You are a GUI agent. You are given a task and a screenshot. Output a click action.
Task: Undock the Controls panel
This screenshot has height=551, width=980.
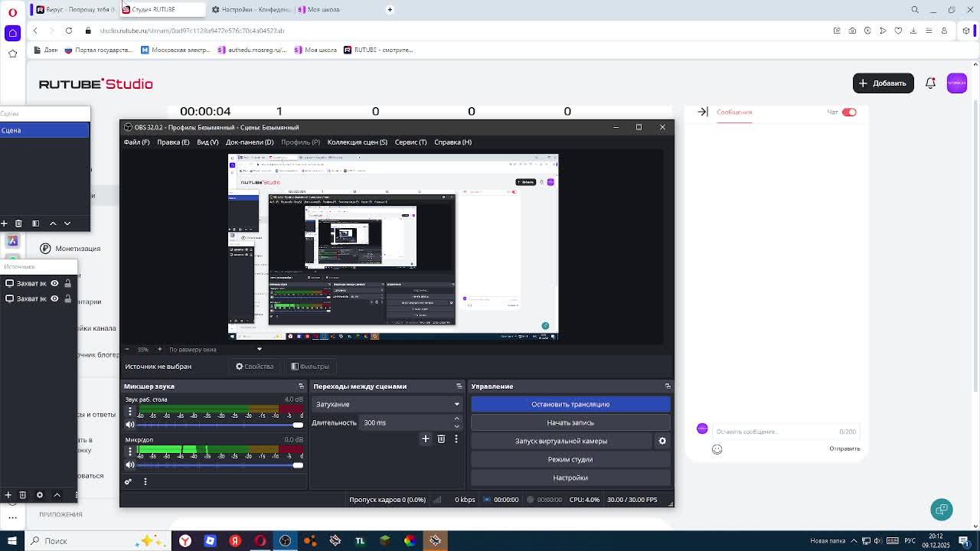(x=668, y=386)
